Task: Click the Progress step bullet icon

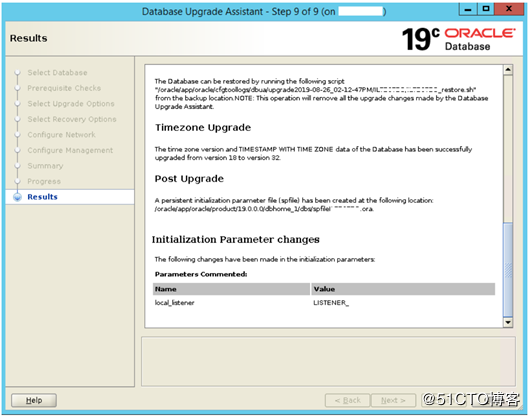Action: click(x=18, y=181)
